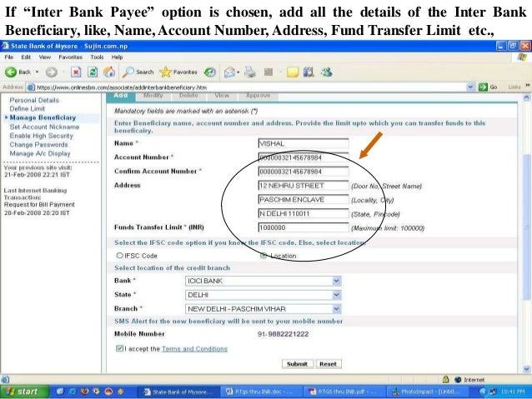The width and height of the screenshot is (532, 399).
Task: Click the green Go arrow button
Action: pos(483,87)
